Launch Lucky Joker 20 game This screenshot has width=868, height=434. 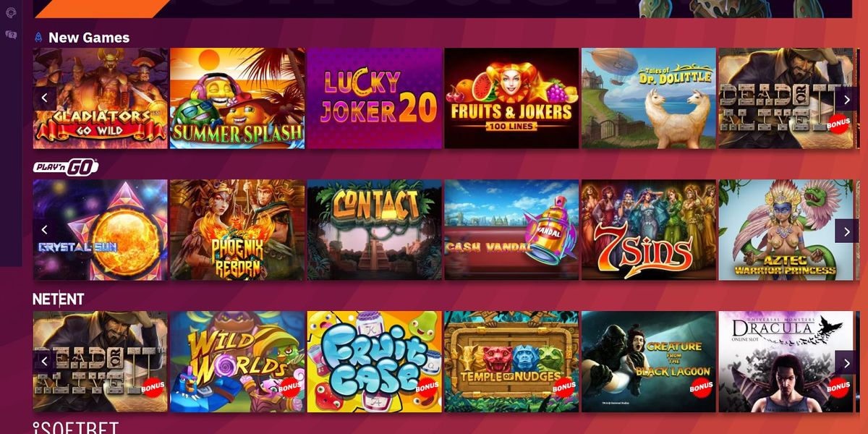tap(375, 98)
